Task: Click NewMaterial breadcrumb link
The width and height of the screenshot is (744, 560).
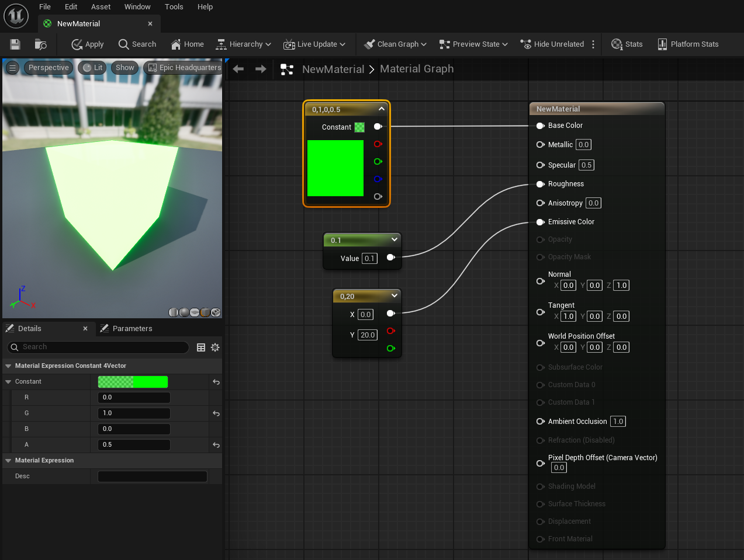Action: (333, 69)
